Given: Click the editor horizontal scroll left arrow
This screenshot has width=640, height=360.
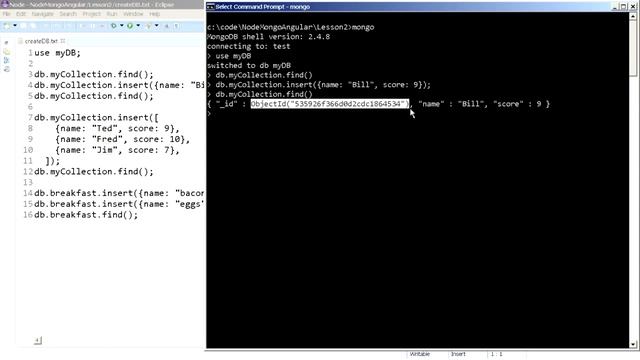Looking at the screenshot, I should pyautogui.click(x=38, y=340).
